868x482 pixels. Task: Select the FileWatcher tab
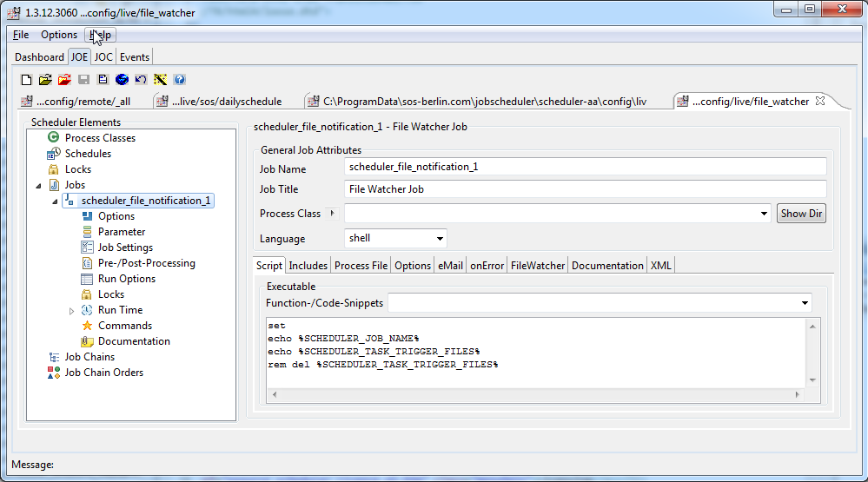point(538,266)
